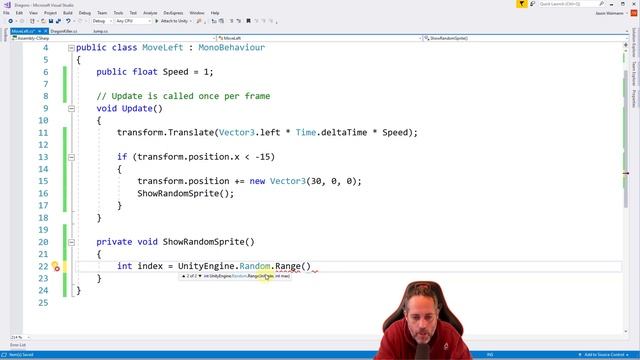Show next overload in signature tooltip

click(200, 276)
